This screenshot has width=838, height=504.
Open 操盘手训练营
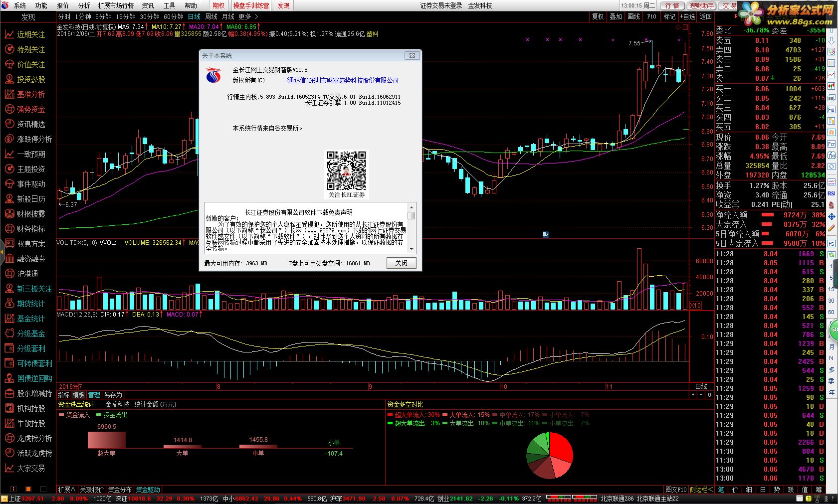[x=251, y=5]
